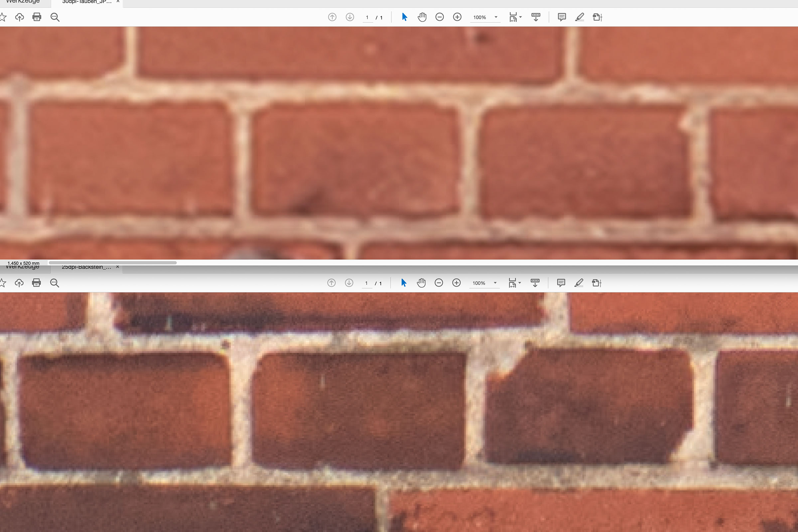Zoom in on top window document
This screenshot has width=798, height=532.
(x=457, y=17)
